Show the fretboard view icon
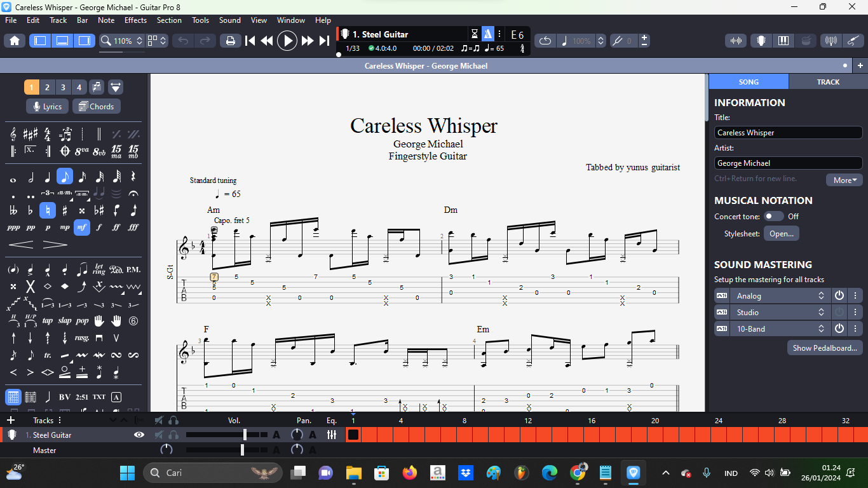This screenshot has width=868, height=488. coord(761,41)
